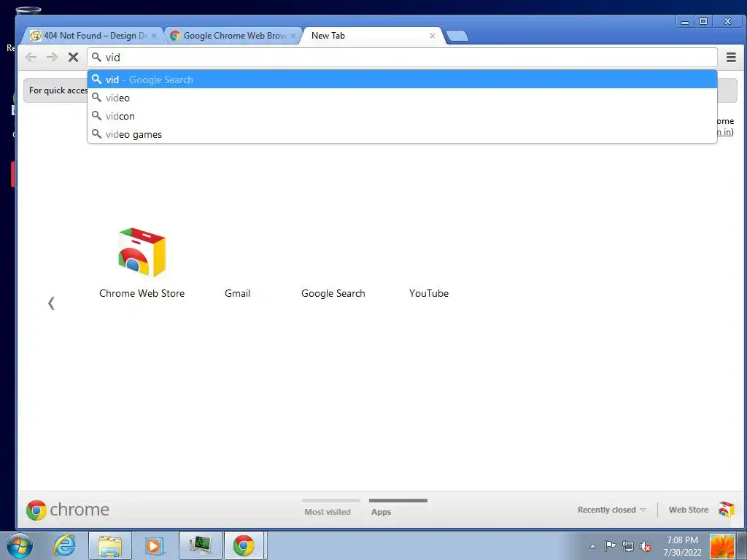Open the monitor application in taskbar
Viewport: 747px width, 560px height.
pos(201,545)
